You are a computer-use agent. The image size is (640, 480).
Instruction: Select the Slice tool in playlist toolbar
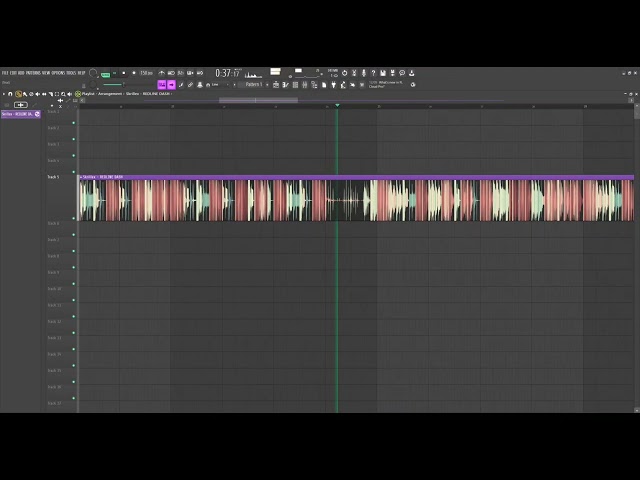(51, 94)
